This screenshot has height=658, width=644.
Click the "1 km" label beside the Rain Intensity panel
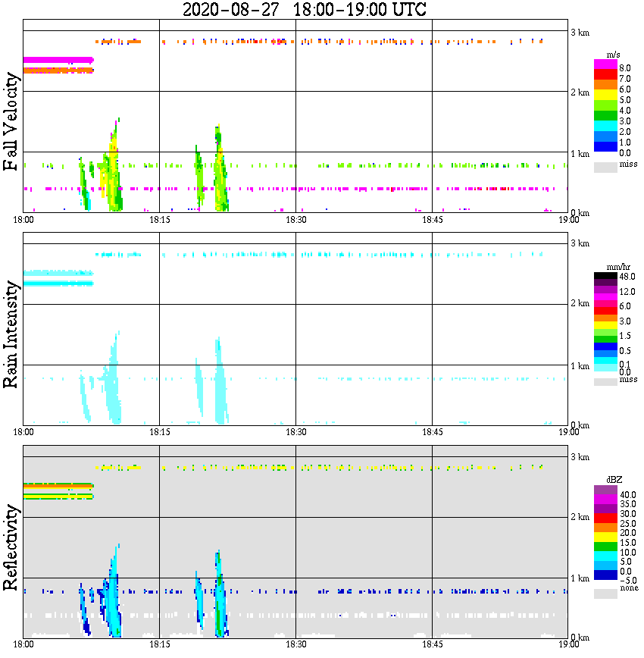click(580, 366)
